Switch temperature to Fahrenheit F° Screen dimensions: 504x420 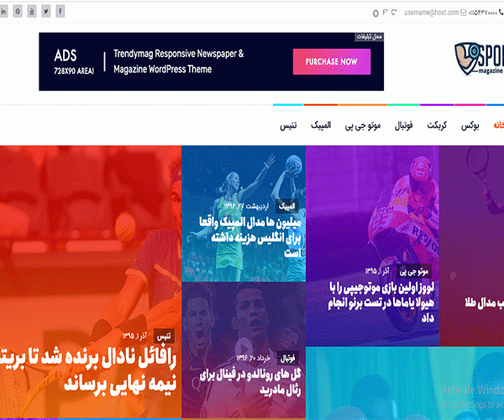pyautogui.click(x=385, y=13)
